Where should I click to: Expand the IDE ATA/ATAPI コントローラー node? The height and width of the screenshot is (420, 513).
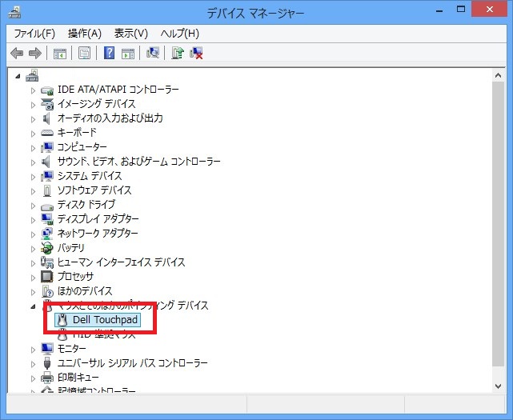[33, 90]
